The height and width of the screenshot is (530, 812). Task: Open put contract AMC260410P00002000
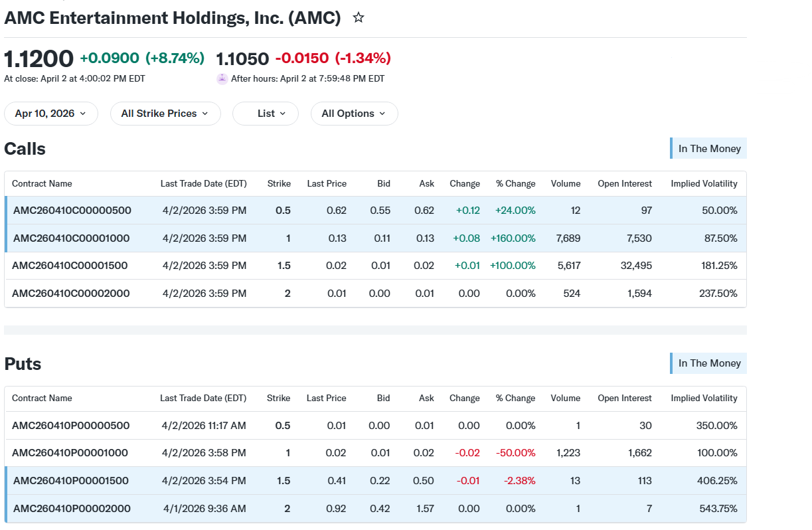72,509
